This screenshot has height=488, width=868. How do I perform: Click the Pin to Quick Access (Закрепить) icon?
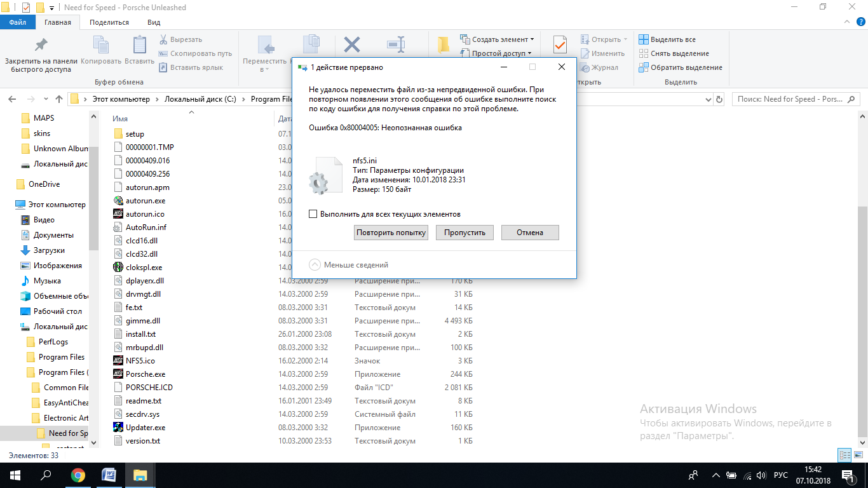coord(41,45)
